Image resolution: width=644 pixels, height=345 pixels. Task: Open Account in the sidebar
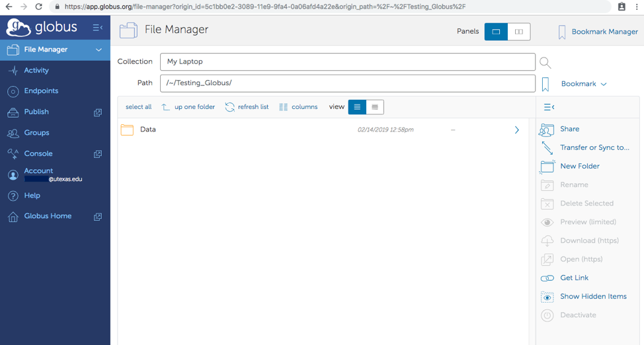click(38, 171)
